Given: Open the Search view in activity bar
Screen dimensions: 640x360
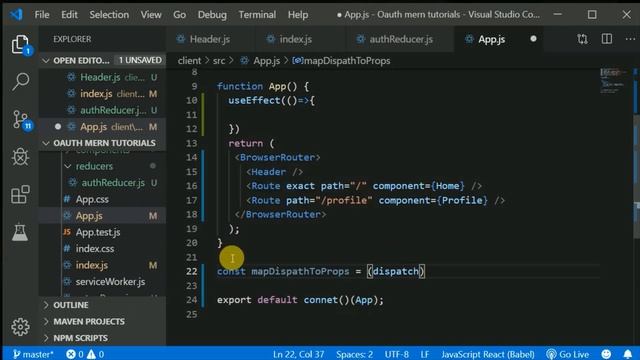Looking at the screenshot, I should (20, 81).
